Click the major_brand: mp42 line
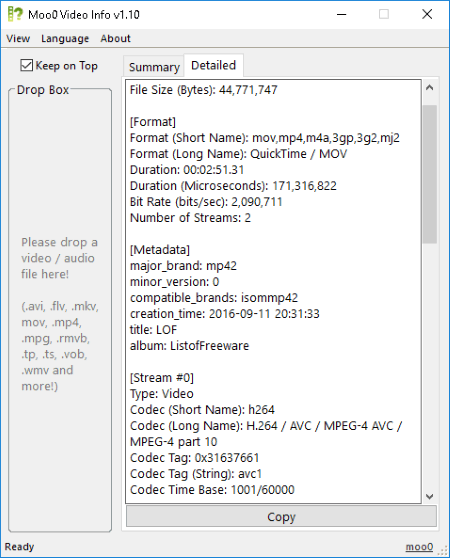The height and width of the screenshot is (558, 450). click(x=183, y=265)
